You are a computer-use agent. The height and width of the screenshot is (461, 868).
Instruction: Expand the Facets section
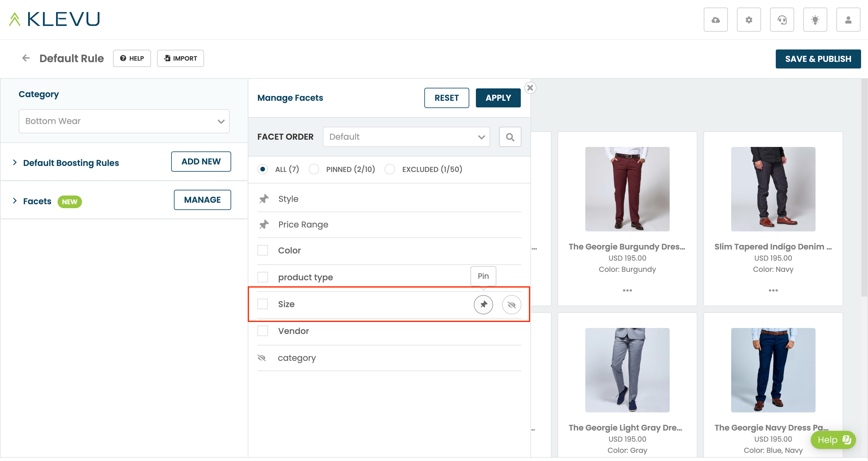(15, 201)
